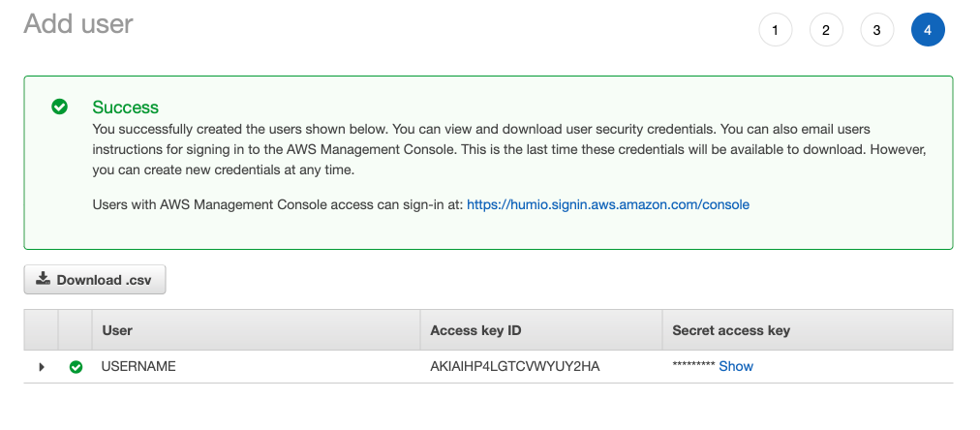Click the access key ID value AKIAIHP4LGTCVWYUY2HA
Viewport: 980px width, 430px height.
pyautogui.click(x=515, y=366)
